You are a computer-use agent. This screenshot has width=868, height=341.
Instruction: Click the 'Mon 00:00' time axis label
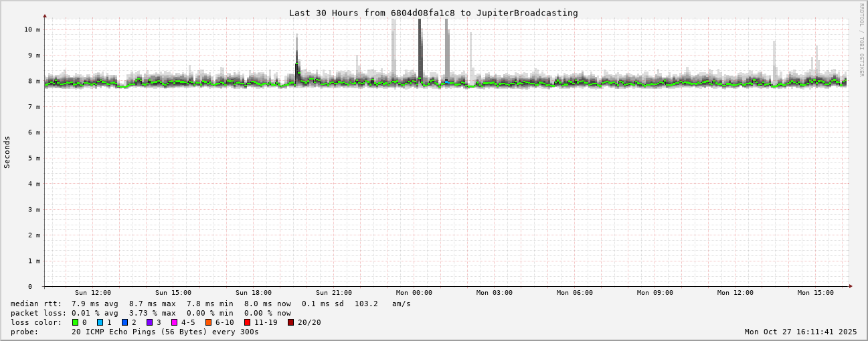click(x=414, y=293)
